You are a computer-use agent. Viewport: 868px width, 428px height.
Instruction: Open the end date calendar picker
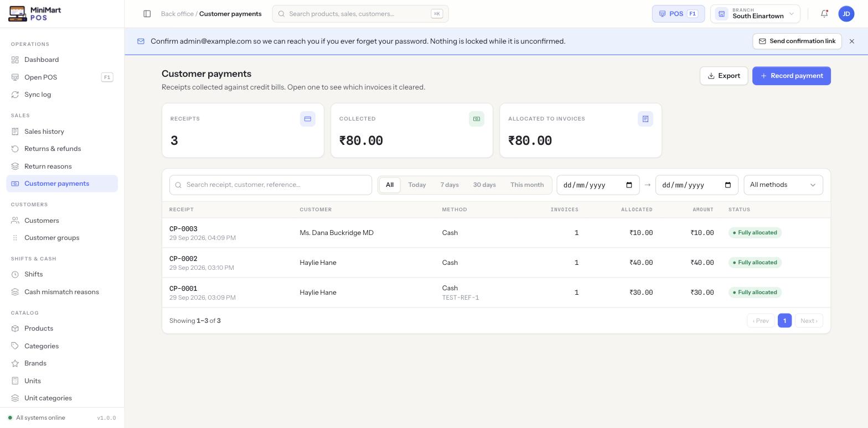pyautogui.click(x=728, y=185)
